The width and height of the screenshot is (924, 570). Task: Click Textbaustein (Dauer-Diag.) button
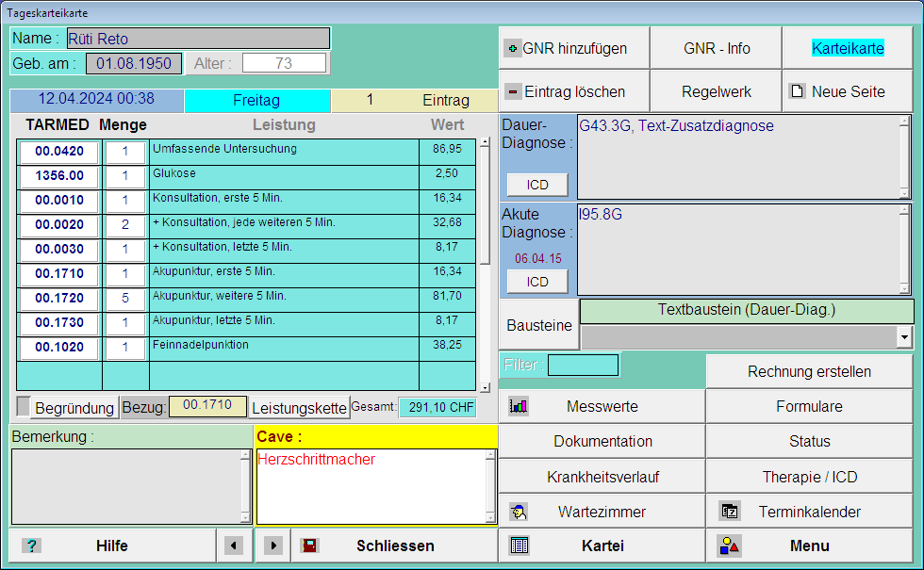point(747,310)
